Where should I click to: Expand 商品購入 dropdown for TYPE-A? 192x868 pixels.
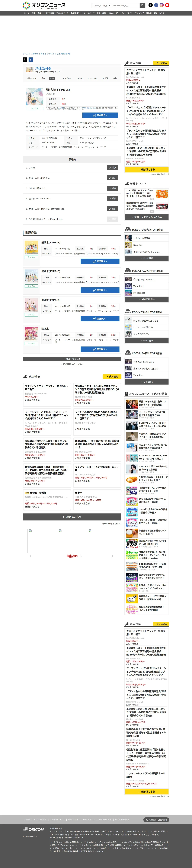pos(100,115)
